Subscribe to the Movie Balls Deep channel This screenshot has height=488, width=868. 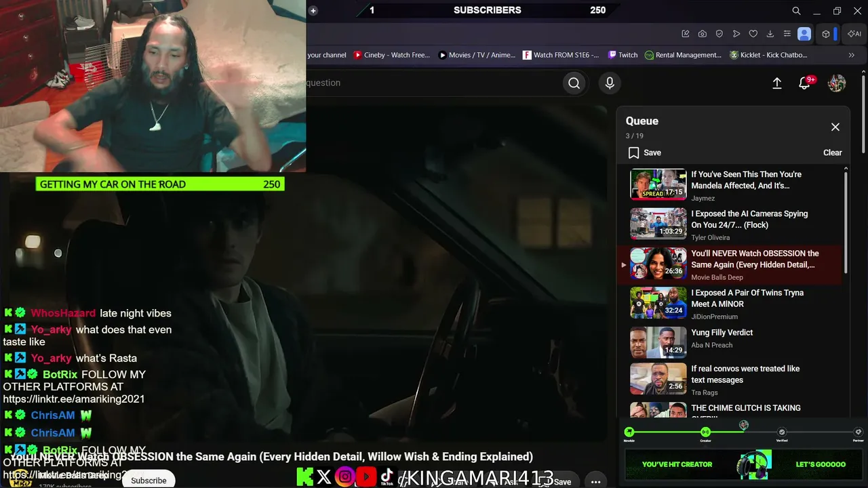(x=149, y=480)
